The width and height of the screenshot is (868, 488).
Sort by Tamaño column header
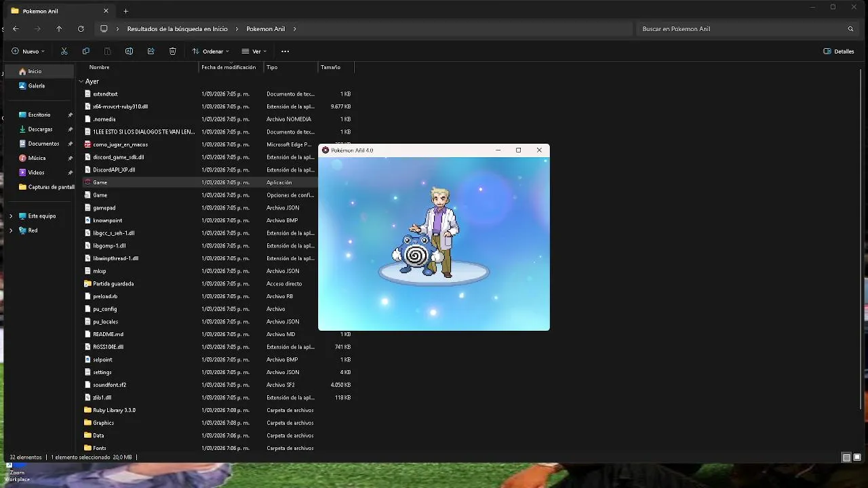click(330, 67)
